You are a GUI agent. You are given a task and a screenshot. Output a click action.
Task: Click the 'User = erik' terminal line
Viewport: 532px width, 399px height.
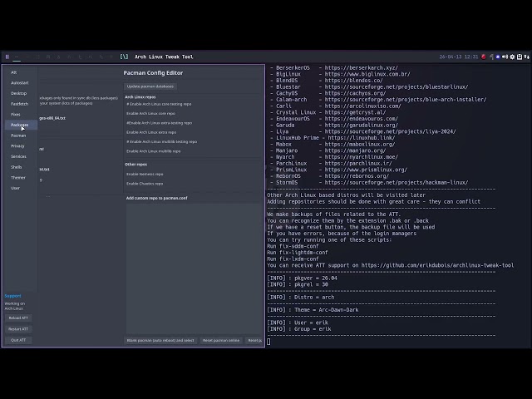tap(298, 323)
